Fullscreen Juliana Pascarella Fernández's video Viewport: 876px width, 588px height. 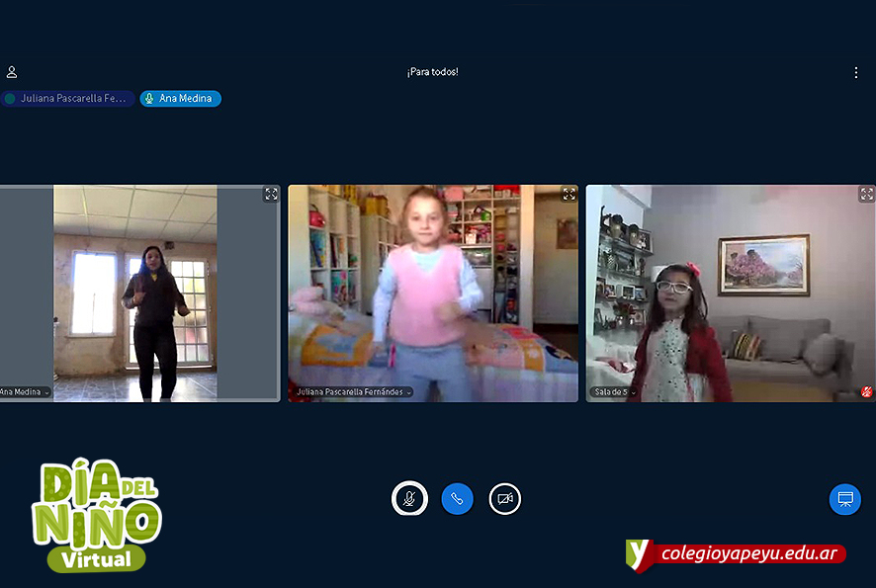(569, 195)
